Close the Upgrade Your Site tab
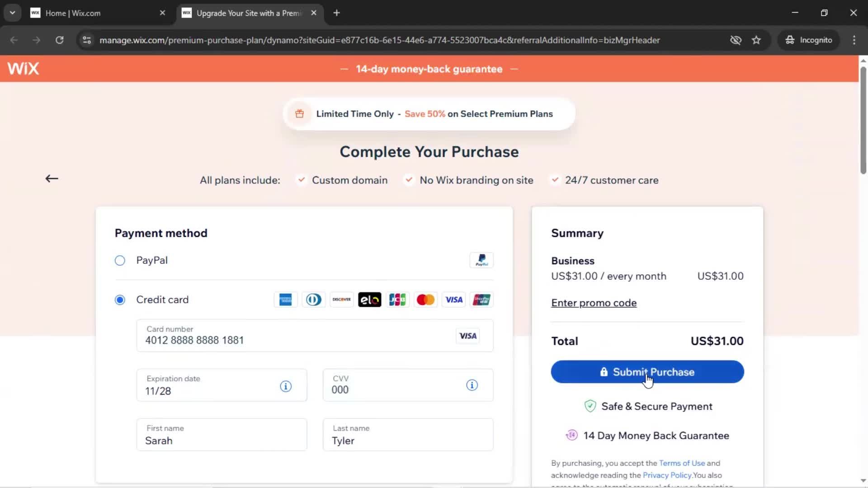Image resolution: width=868 pixels, height=488 pixels. click(x=314, y=13)
